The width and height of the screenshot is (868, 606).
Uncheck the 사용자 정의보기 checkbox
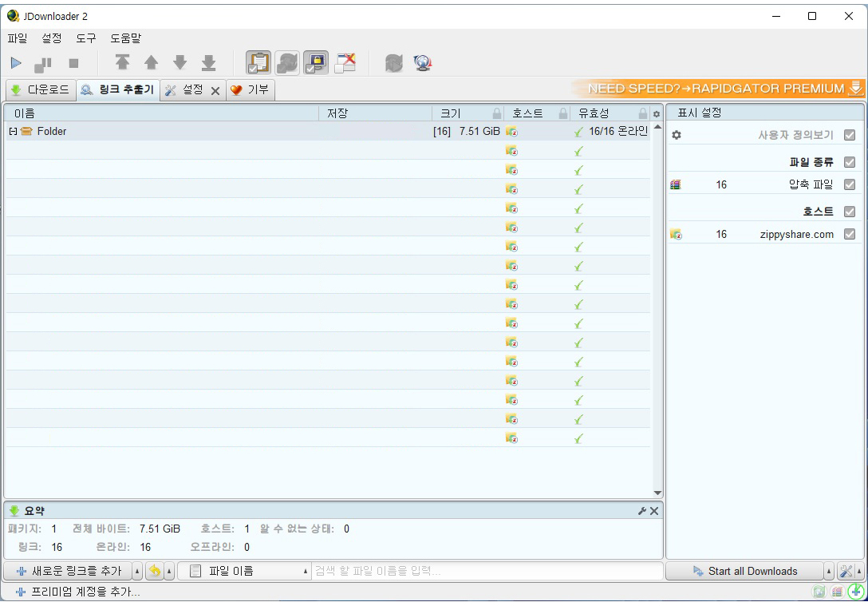click(x=850, y=135)
